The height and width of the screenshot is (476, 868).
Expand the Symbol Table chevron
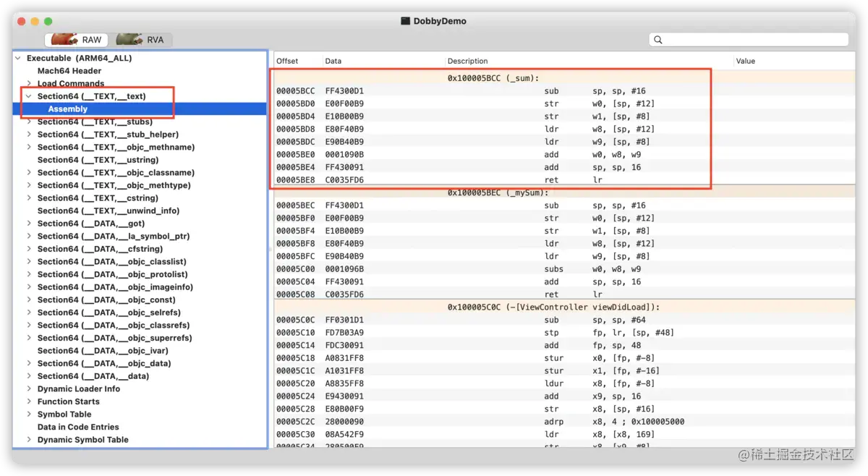29,415
